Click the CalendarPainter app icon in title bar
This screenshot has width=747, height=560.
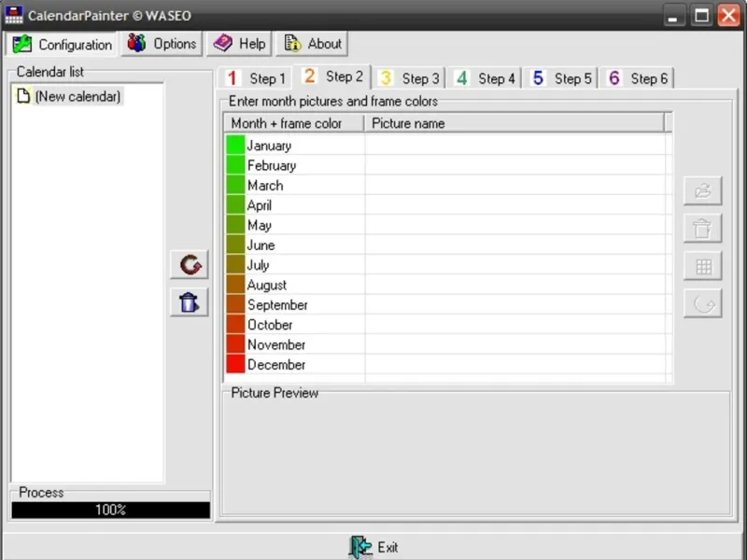point(13,15)
